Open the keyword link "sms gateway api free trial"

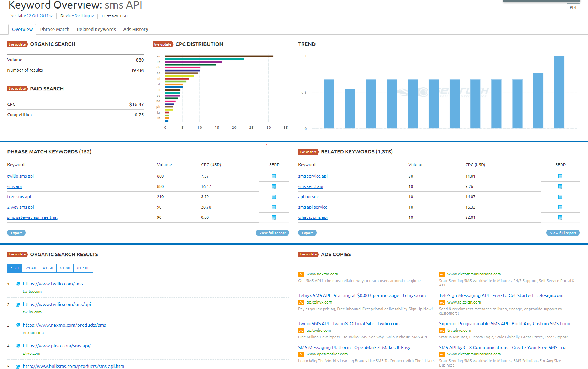tap(32, 217)
